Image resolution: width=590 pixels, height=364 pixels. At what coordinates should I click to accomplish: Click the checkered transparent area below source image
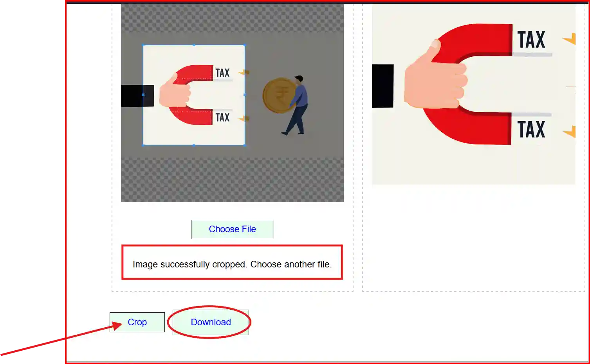[x=232, y=180]
